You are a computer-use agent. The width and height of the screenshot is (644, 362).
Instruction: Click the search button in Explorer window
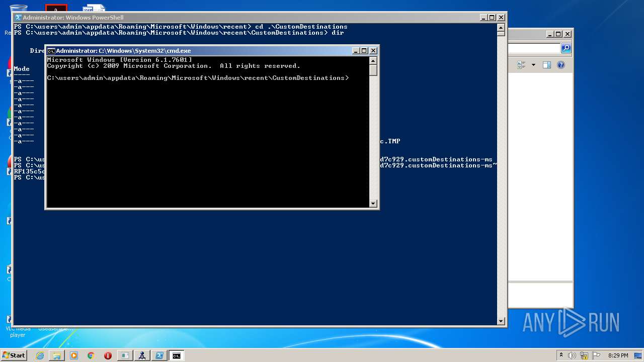[x=566, y=48]
